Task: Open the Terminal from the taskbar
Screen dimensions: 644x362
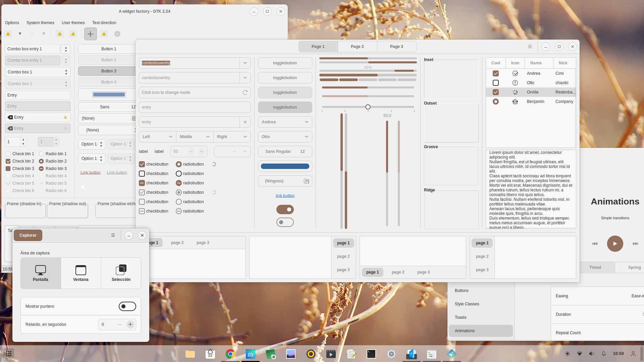Action: point(371,354)
